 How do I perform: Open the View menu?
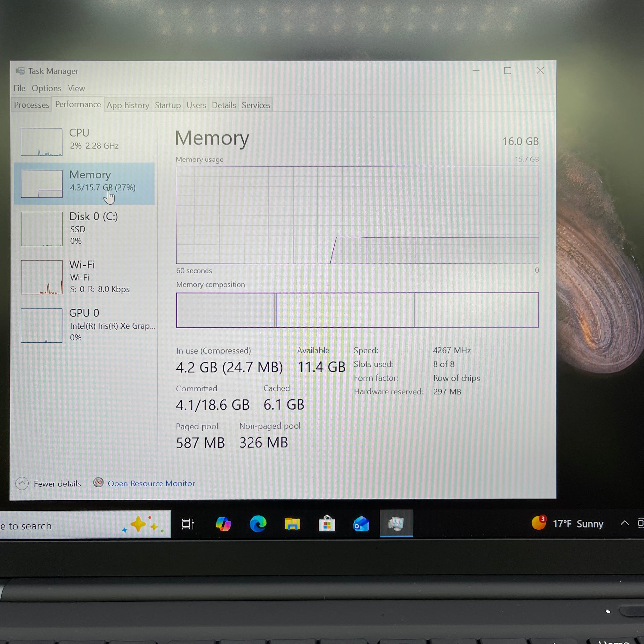pos(76,88)
